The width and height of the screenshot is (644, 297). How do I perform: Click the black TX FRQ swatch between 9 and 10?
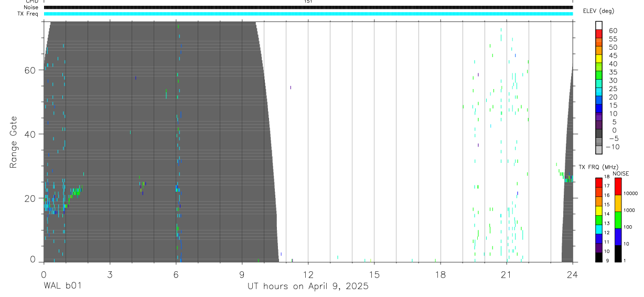599,256
